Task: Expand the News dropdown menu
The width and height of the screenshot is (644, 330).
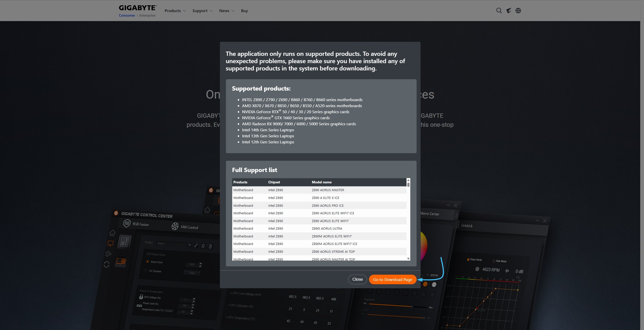Action: [x=227, y=11]
